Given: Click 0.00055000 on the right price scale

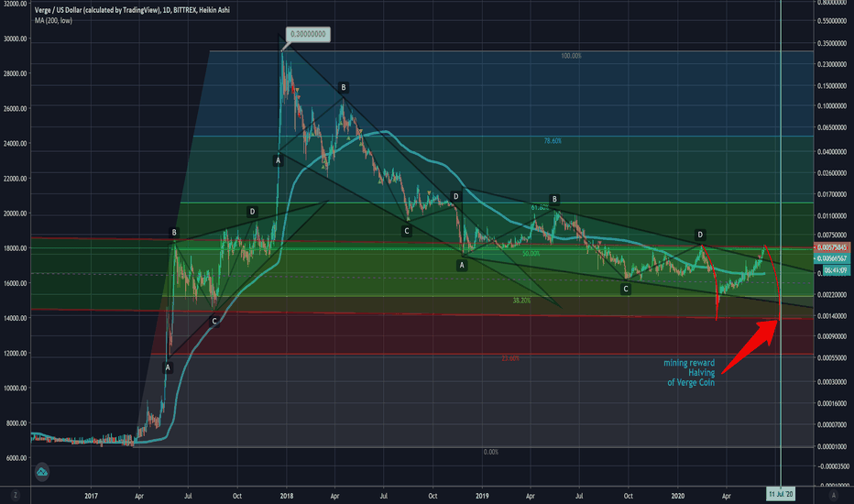Looking at the screenshot, I should tap(832, 358).
